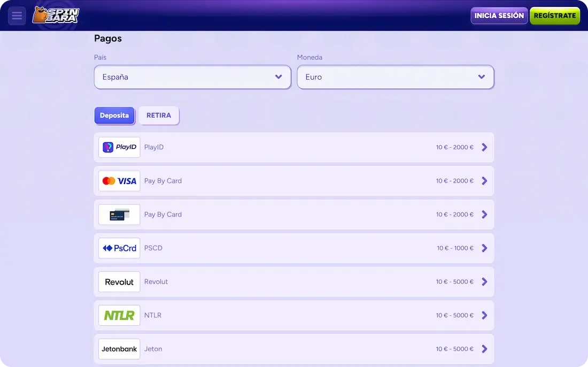This screenshot has width=588, height=367.
Task: Click the generic bank card icon
Action: pyautogui.click(x=119, y=214)
